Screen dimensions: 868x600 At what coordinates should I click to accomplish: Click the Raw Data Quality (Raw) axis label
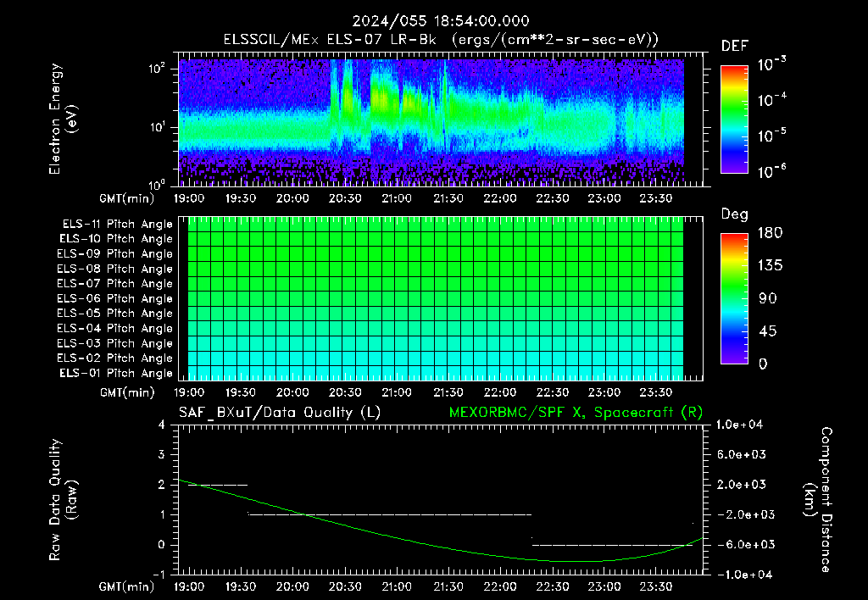[x=62, y=500]
